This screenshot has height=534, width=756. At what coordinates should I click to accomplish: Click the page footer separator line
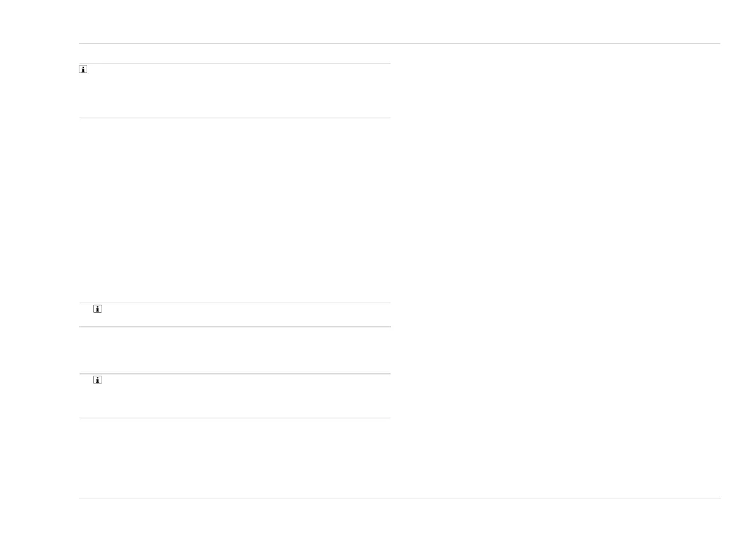click(x=399, y=498)
